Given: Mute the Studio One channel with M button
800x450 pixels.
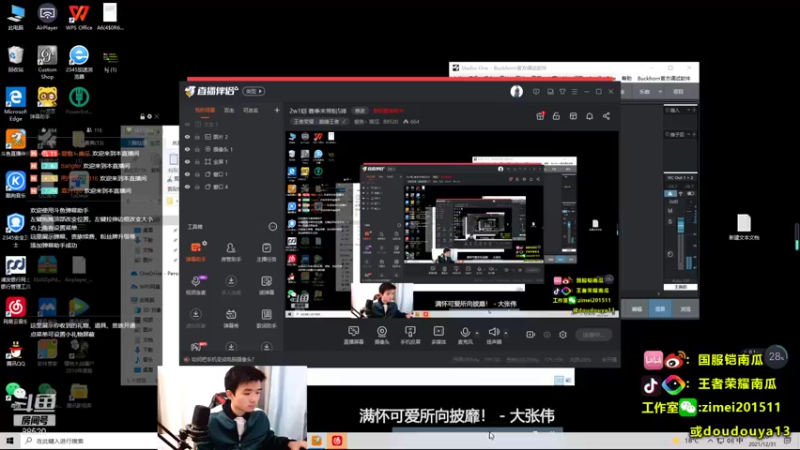Looking at the screenshot, I should point(670,211).
